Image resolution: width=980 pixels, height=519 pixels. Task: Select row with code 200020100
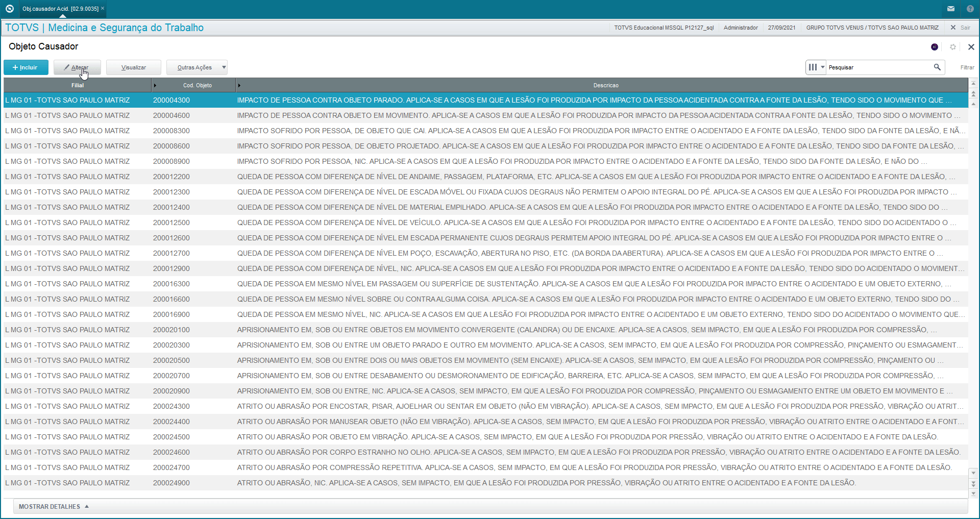[x=485, y=330]
